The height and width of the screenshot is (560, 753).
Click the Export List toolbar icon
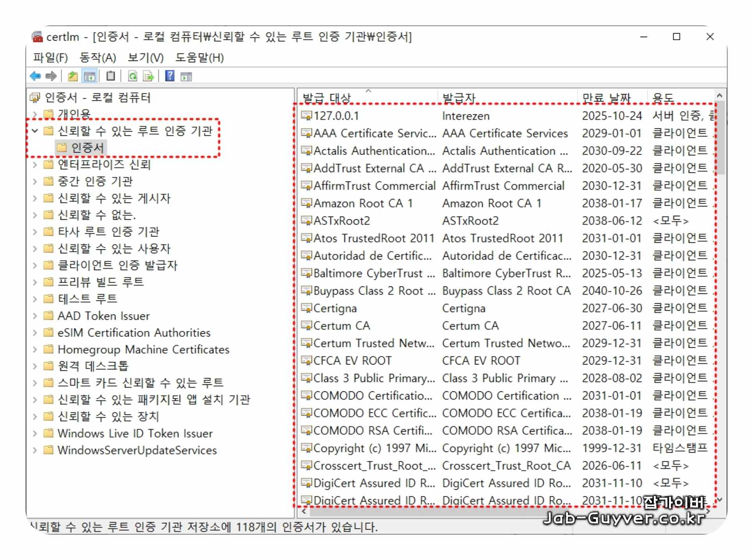coord(149,76)
